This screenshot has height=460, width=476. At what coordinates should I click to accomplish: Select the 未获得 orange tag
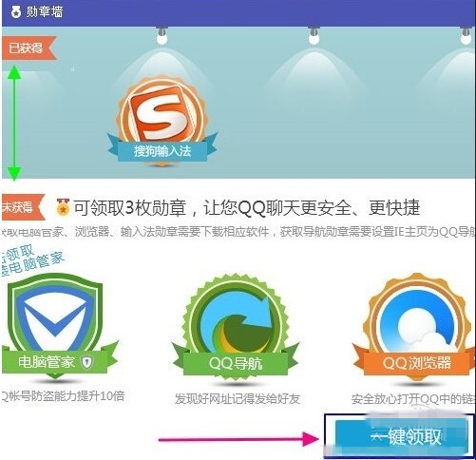pyautogui.click(x=22, y=207)
